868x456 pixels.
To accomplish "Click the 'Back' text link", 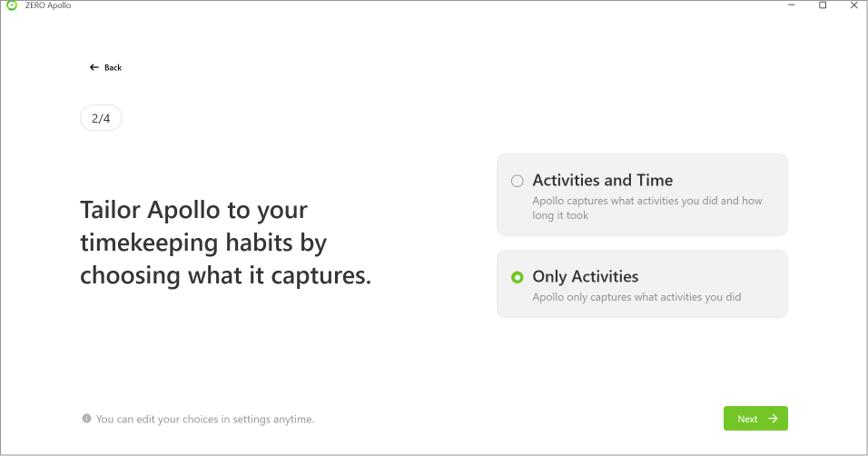I will pos(113,68).
